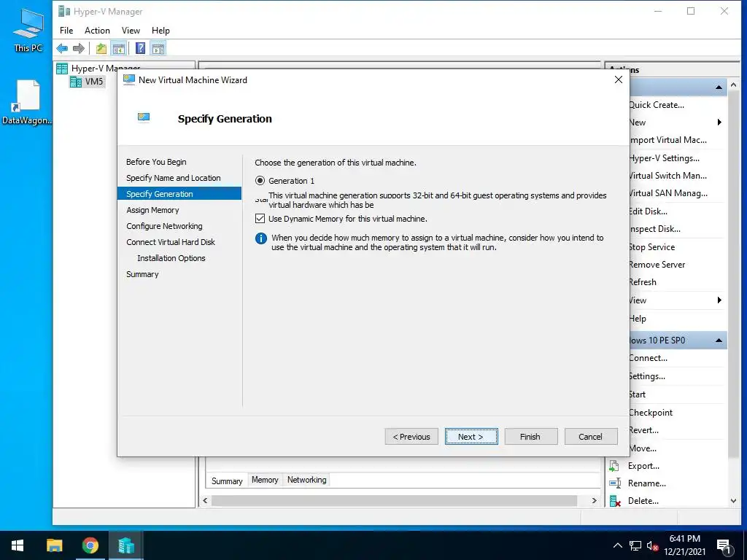The height and width of the screenshot is (560, 747).
Task: Expand the View submenu arrow in Actions
Action: pos(719,300)
